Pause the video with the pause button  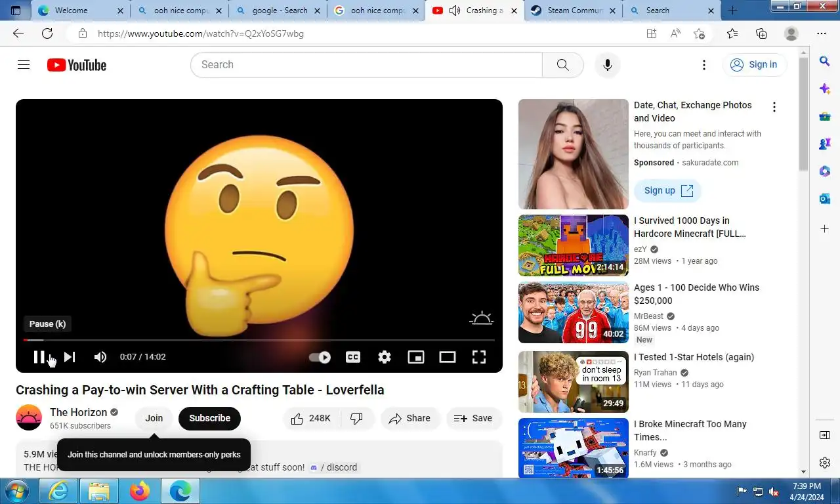pos(39,357)
